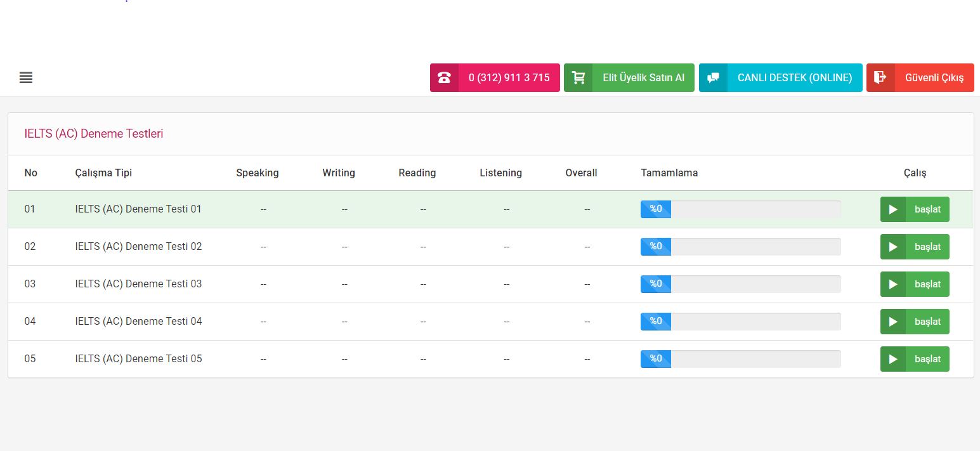Select IELTS (AC) Deneme Testi 02 text
This screenshot has width=980, height=451.
pyautogui.click(x=138, y=247)
